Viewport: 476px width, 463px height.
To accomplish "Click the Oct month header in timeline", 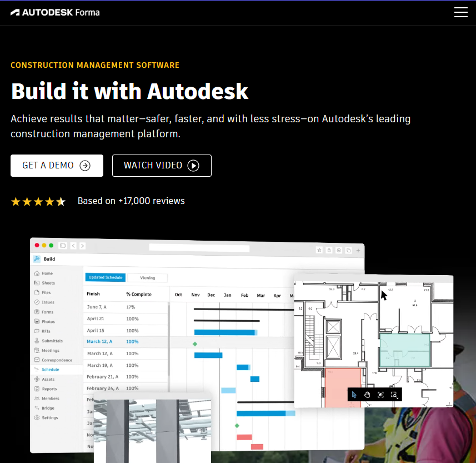I will coord(178,295).
